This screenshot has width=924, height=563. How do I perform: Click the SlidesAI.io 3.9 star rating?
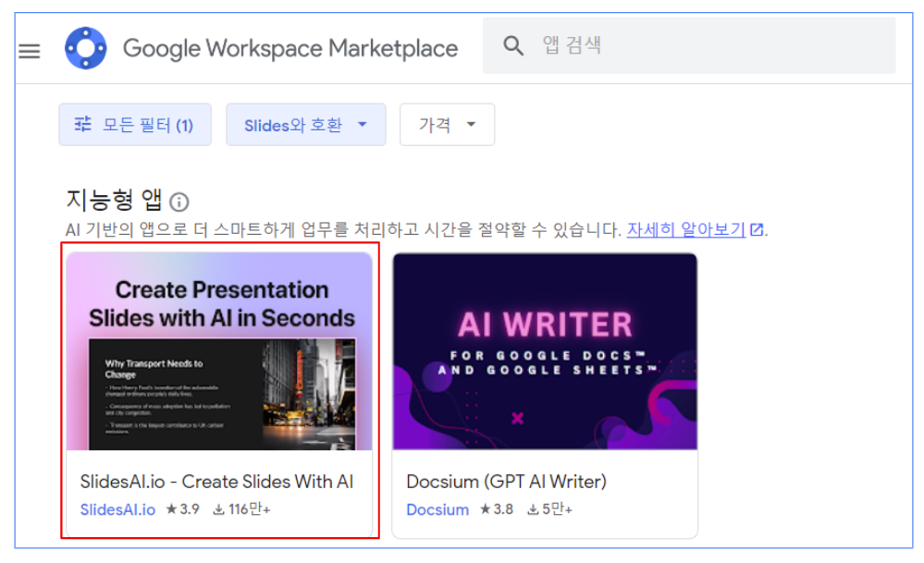pyautogui.click(x=183, y=508)
